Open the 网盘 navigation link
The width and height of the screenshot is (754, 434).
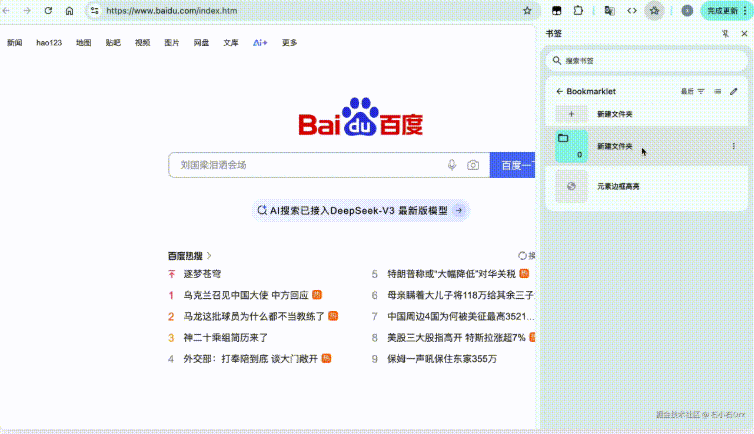(201, 43)
